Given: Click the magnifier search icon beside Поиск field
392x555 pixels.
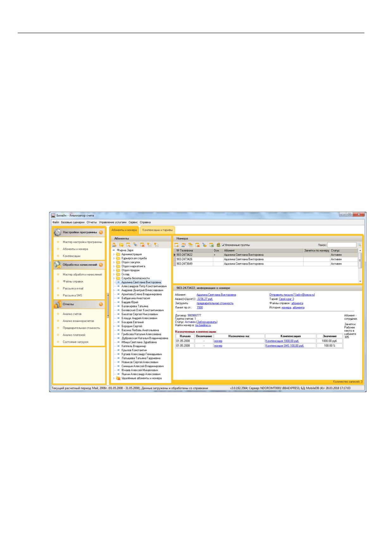Looking at the screenshot, I should click(359, 245).
